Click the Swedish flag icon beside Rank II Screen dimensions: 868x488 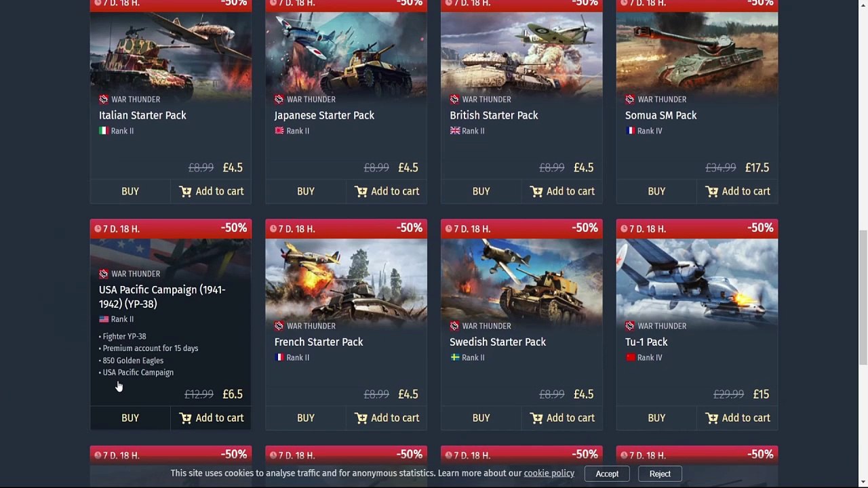pyautogui.click(x=455, y=357)
